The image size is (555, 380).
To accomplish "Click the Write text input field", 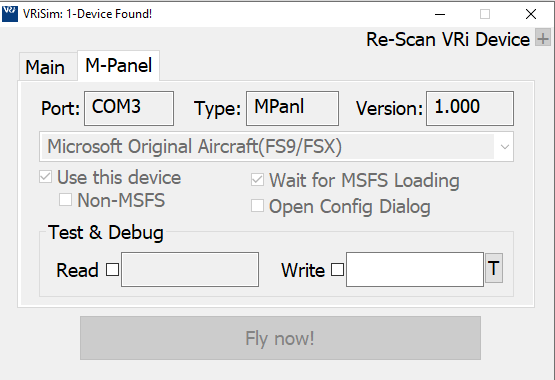I will [x=415, y=270].
